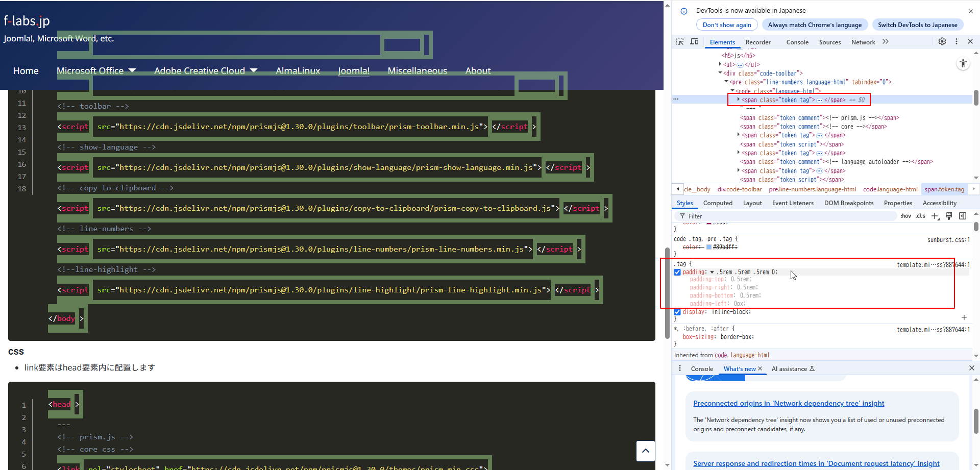Select the inspect element picker tool
980x470 pixels.
(680, 41)
